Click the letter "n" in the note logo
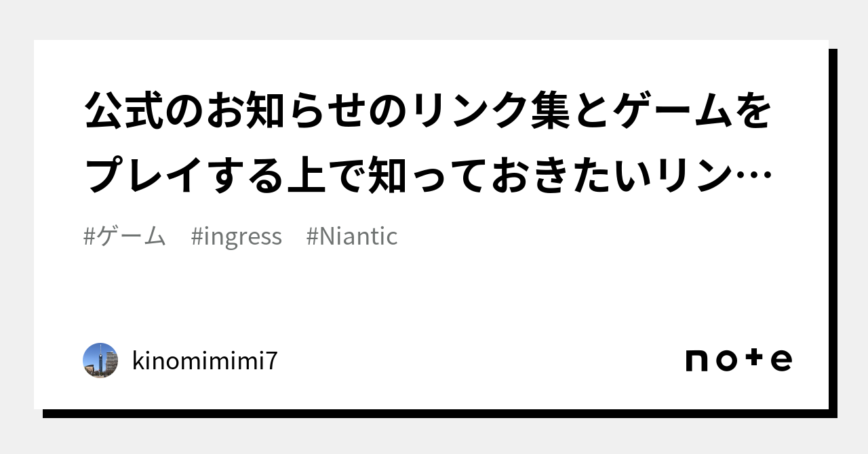The height and width of the screenshot is (454, 868). coord(696,360)
